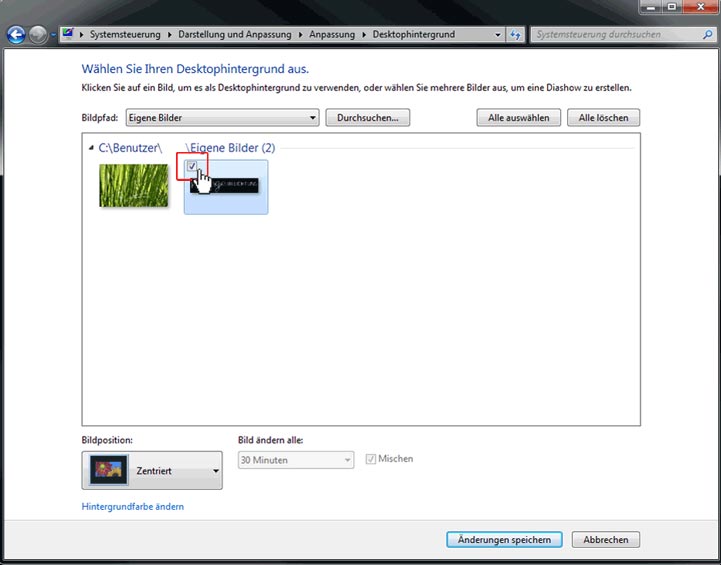
Task: Expand arrow after Systemsteuerung breadcrumb
Action: coord(169,35)
